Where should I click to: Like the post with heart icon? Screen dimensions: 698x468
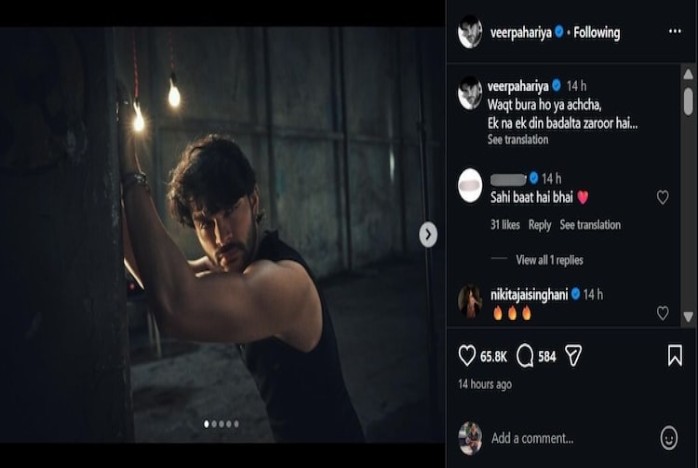467,356
